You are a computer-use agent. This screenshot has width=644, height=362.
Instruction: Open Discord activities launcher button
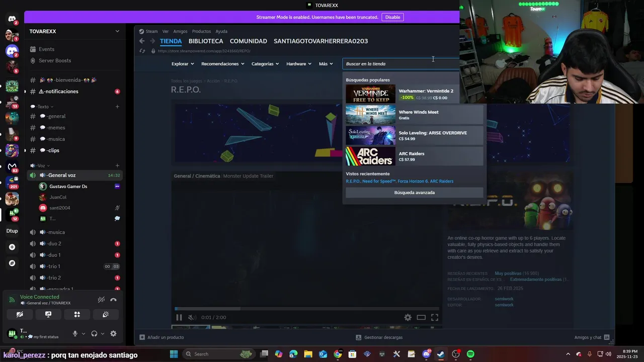point(77,314)
